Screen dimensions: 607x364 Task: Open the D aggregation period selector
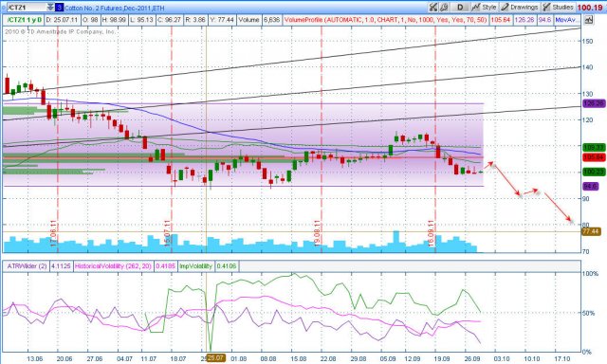[460, 7]
